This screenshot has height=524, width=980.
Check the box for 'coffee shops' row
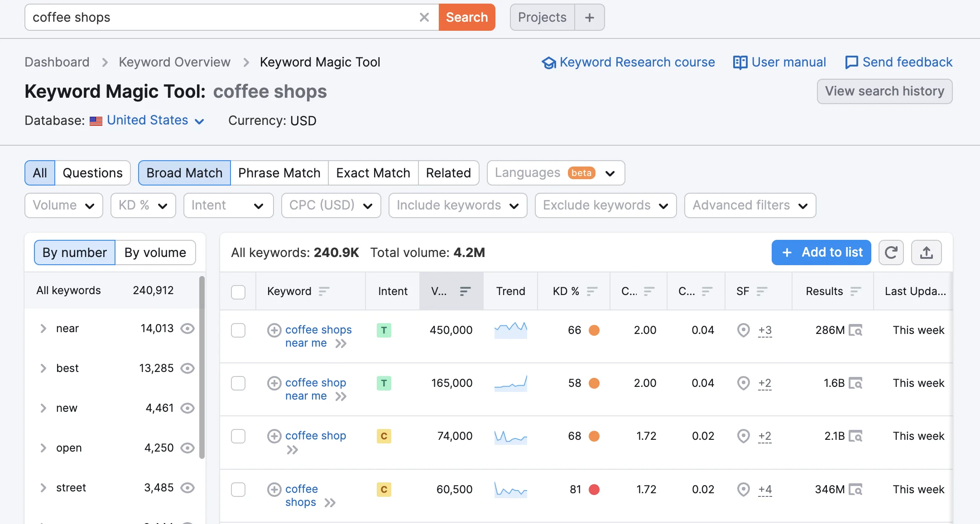(238, 490)
